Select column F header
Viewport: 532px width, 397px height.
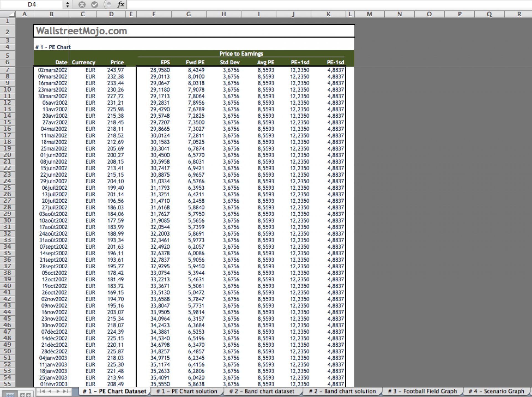point(154,14)
